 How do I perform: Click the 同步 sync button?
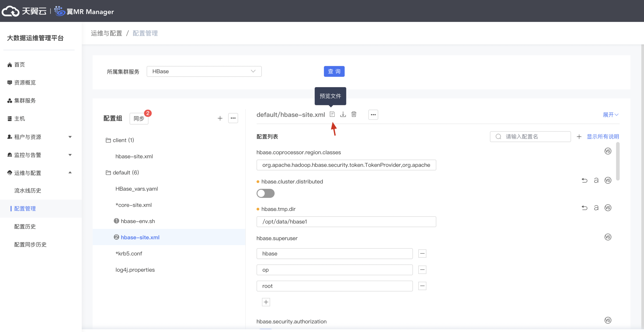[139, 119]
